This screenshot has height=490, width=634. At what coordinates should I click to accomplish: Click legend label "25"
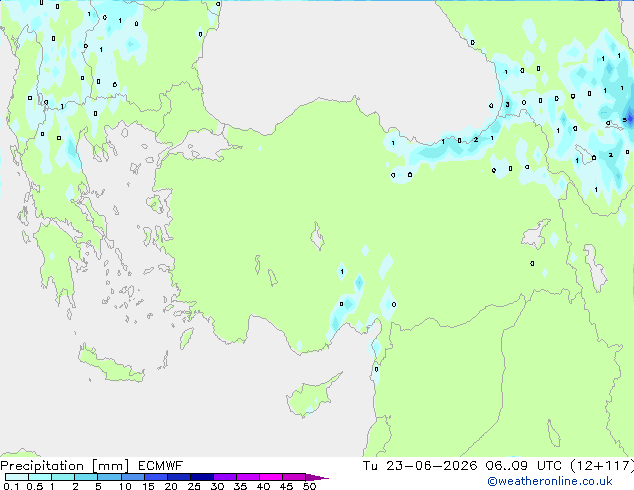tap(194, 486)
